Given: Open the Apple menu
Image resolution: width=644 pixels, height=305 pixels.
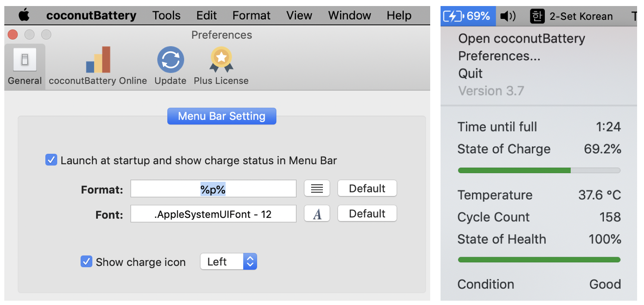Looking at the screenshot, I should 24,16.
